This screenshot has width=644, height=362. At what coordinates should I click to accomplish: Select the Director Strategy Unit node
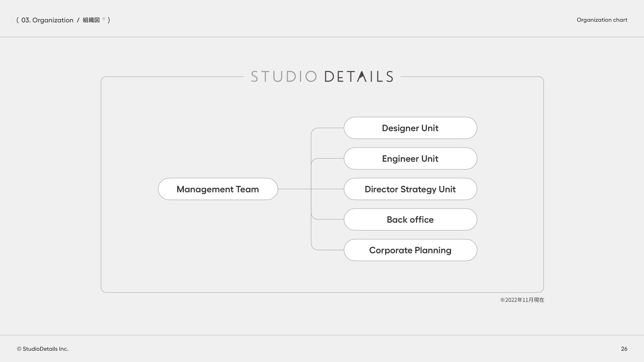[x=410, y=189]
